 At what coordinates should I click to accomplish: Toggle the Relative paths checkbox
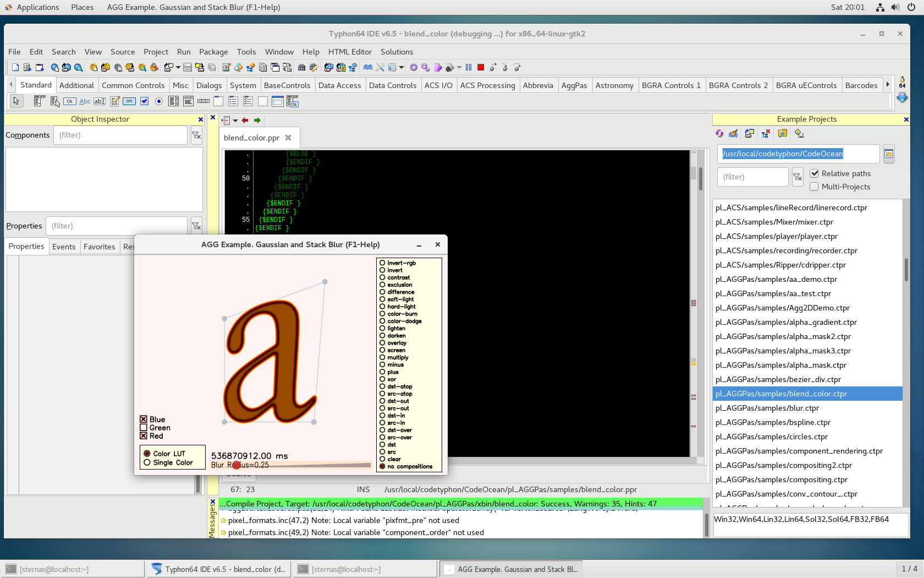pos(815,173)
